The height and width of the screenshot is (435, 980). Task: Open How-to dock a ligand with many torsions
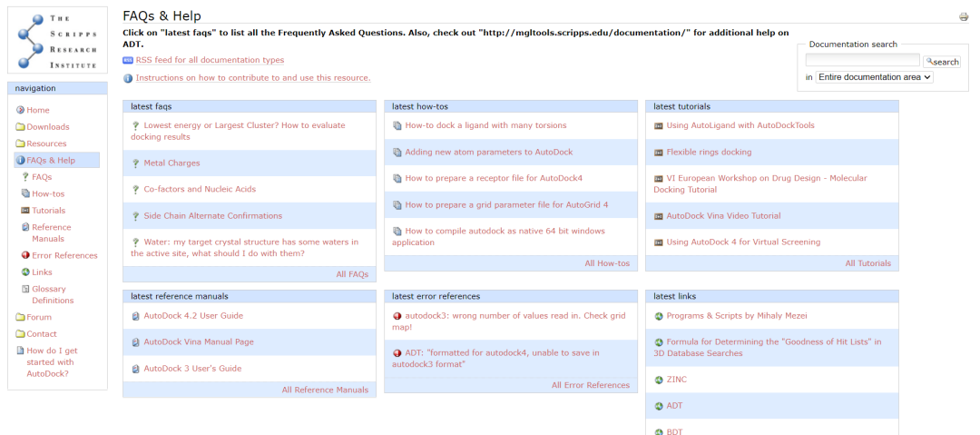(x=485, y=125)
